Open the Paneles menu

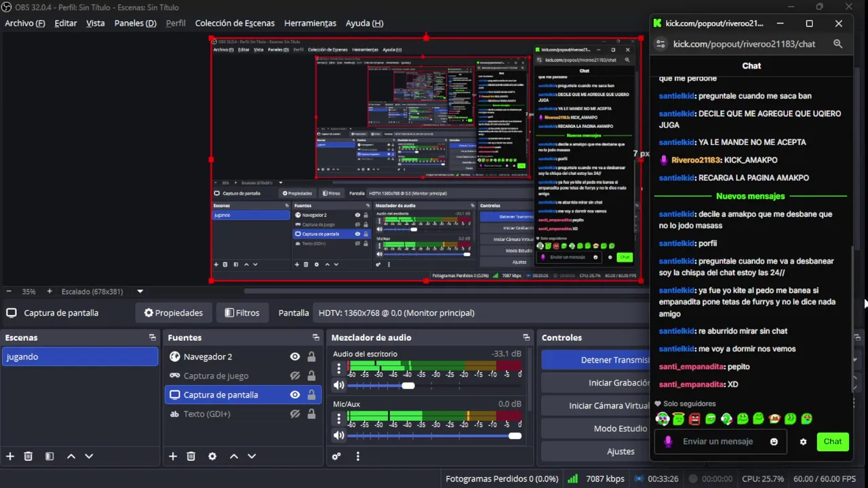click(x=136, y=23)
